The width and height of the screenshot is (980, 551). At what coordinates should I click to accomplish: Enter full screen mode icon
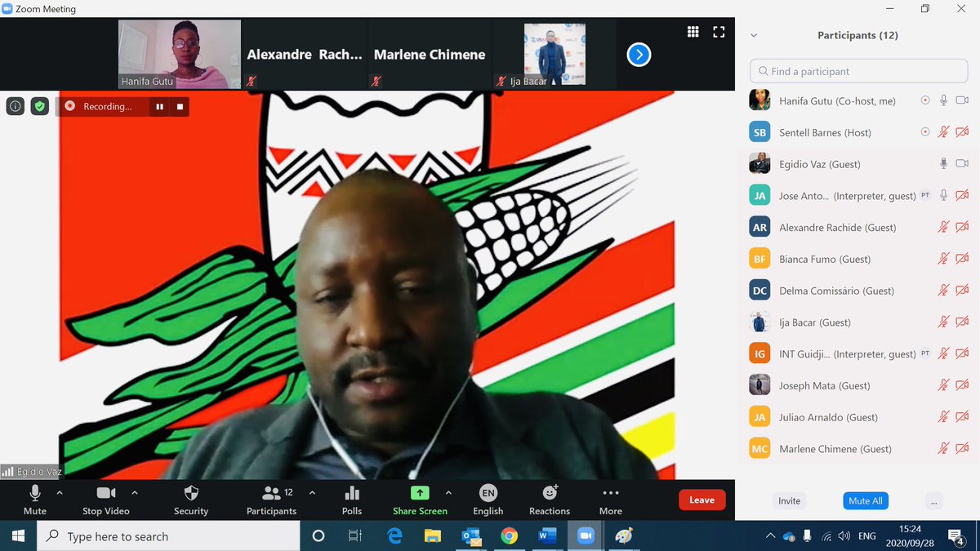719,32
